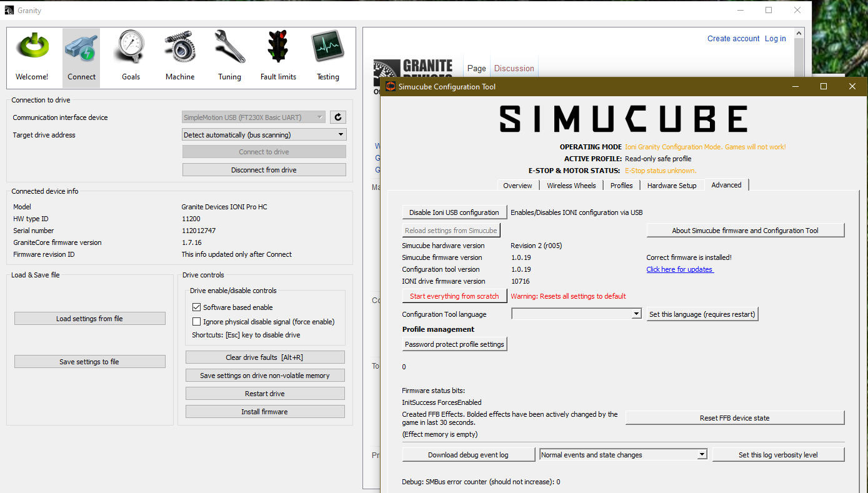The width and height of the screenshot is (868, 493).
Task: Click Disable Ioni USB configuration button
Action: coord(454,212)
